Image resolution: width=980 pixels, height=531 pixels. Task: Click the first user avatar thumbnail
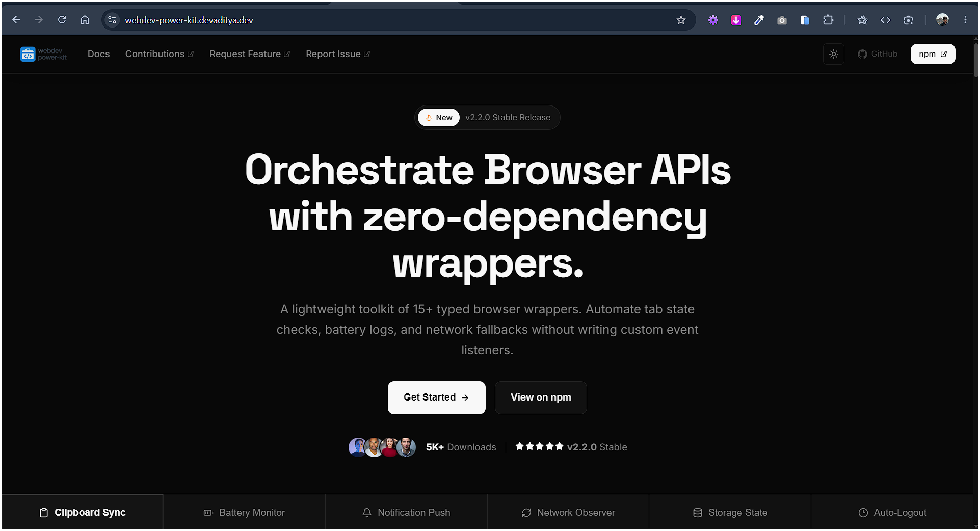(357, 447)
